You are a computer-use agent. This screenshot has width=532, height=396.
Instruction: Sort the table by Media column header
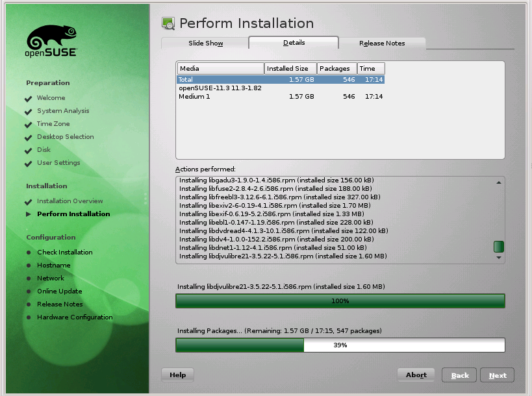[220, 68]
